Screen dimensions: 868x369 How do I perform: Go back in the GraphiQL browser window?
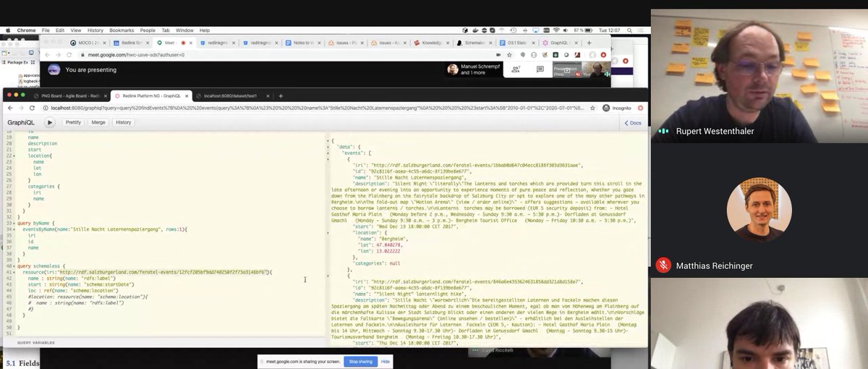9,108
